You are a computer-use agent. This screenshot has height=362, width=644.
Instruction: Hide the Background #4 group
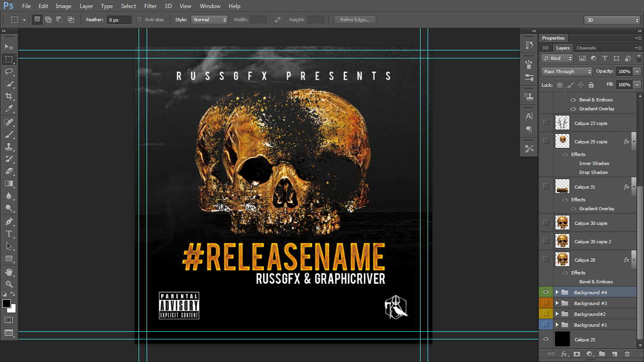click(x=546, y=292)
